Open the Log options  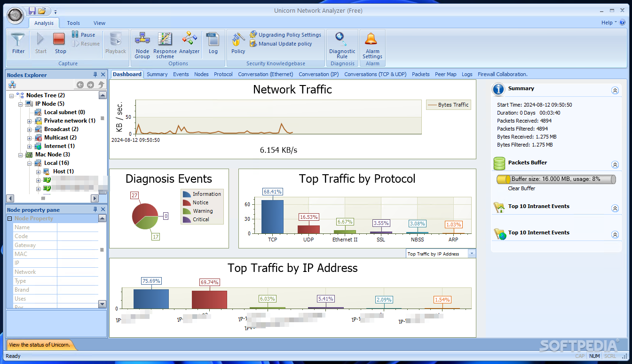coord(213,43)
